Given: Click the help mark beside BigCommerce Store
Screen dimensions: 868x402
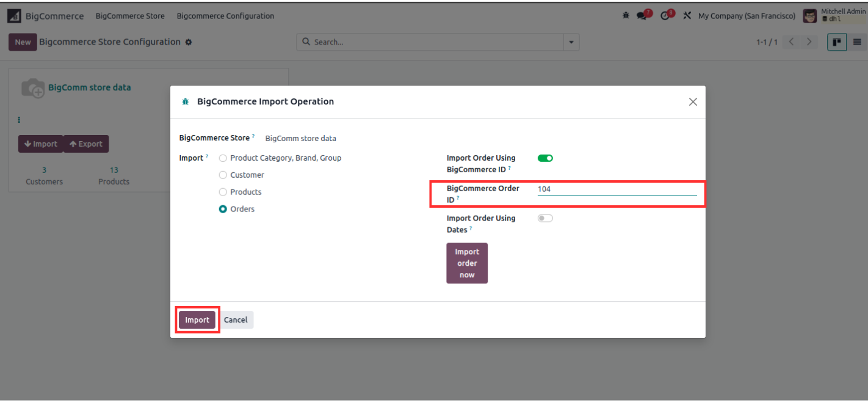Looking at the screenshot, I should [x=253, y=136].
